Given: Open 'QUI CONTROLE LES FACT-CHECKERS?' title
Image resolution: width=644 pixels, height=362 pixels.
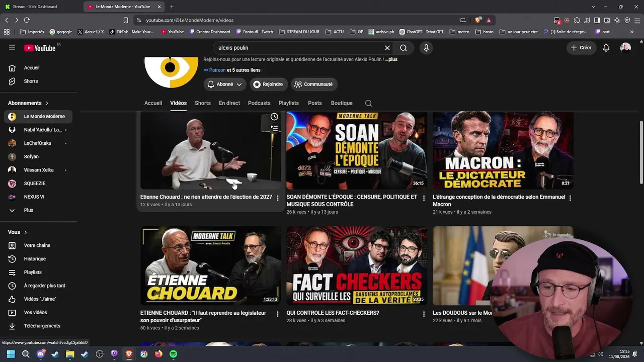Looking at the screenshot, I should click(333, 313).
